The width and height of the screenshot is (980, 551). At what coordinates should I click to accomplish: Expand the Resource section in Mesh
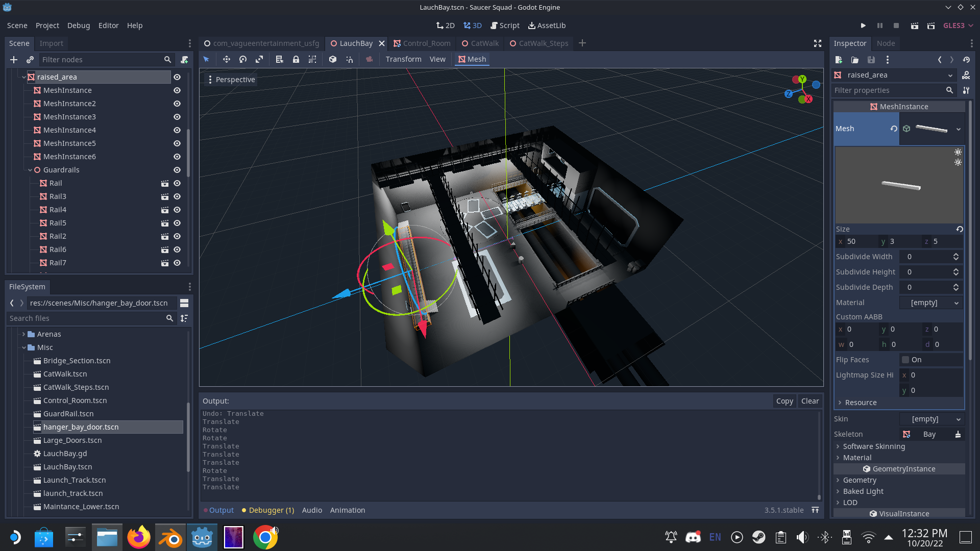[861, 403]
